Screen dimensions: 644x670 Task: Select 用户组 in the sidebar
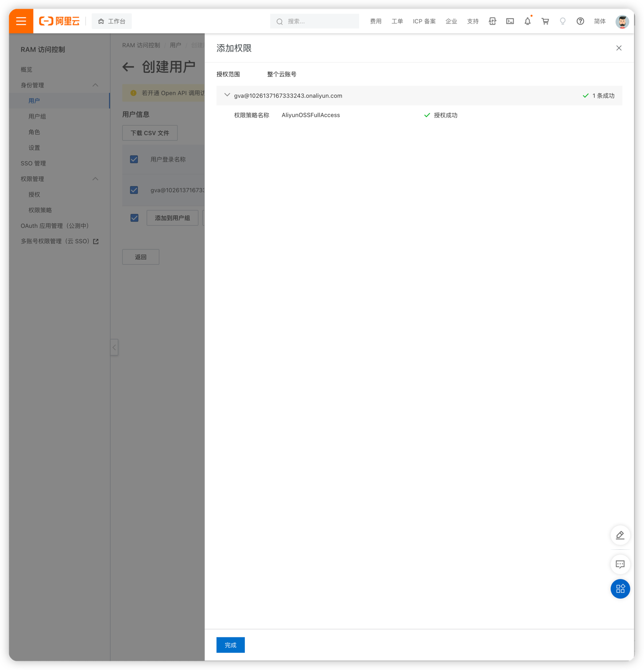(37, 116)
